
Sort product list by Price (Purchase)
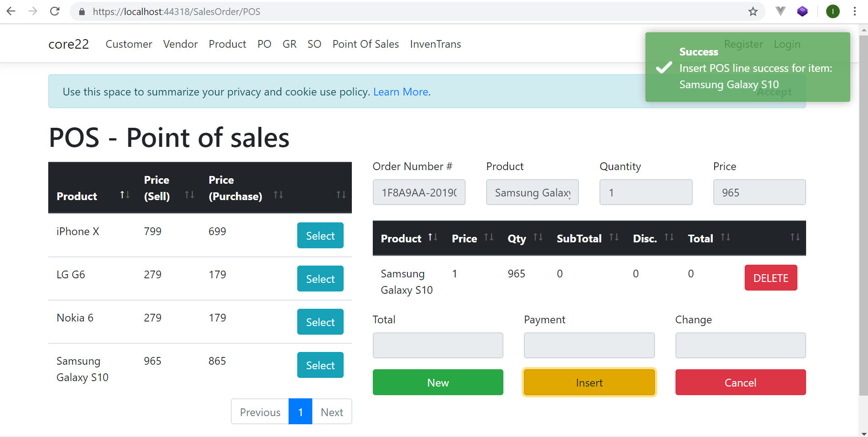coord(245,188)
